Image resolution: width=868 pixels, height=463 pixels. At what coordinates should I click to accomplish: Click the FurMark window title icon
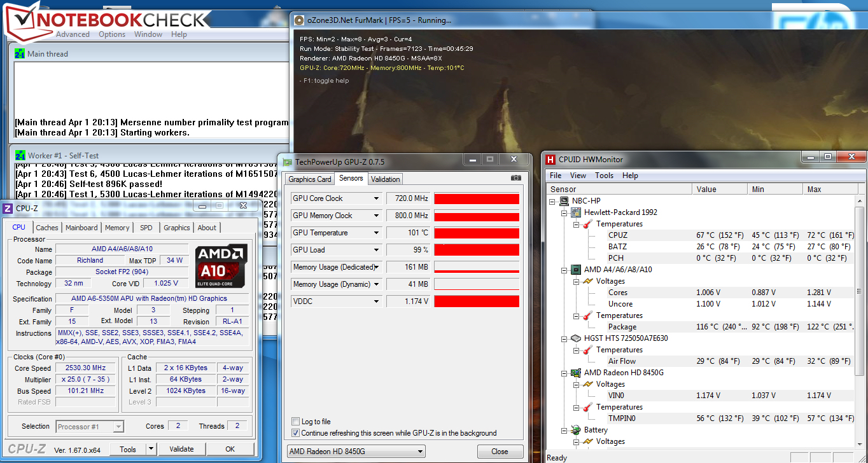(x=298, y=20)
